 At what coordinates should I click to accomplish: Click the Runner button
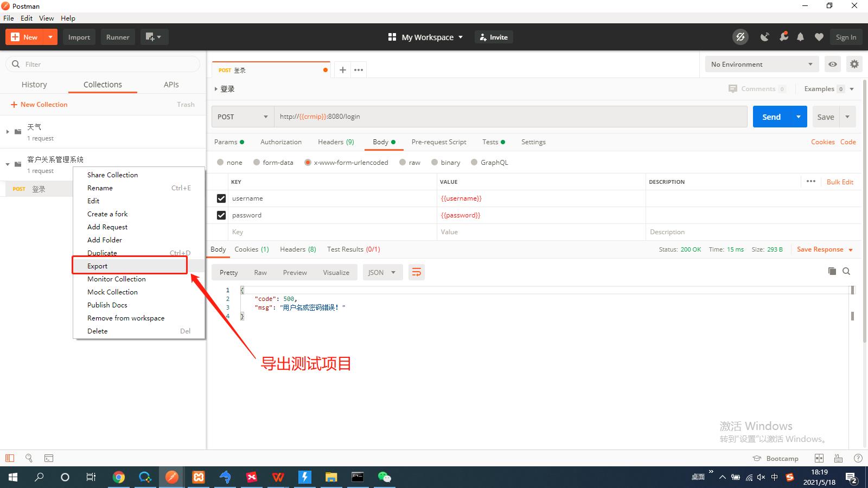coord(118,37)
